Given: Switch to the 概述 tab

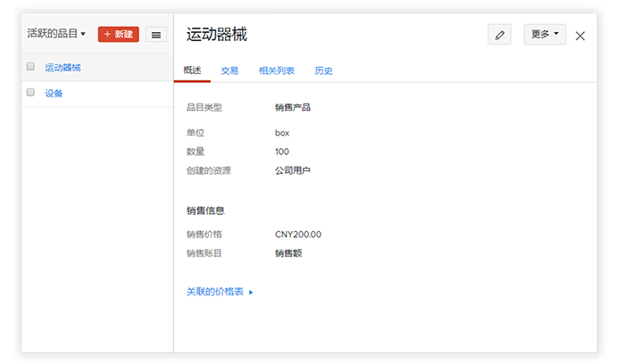Looking at the screenshot, I should coord(192,70).
